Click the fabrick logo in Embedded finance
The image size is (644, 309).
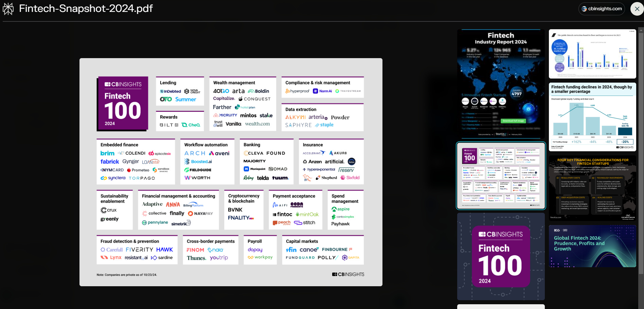(110, 161)
